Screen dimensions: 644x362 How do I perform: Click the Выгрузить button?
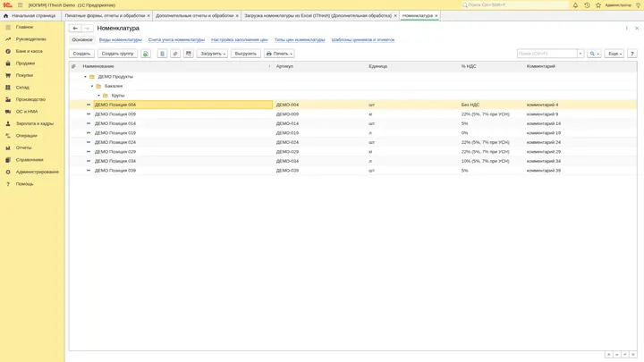pyautogui.click(x=246, y=54)
